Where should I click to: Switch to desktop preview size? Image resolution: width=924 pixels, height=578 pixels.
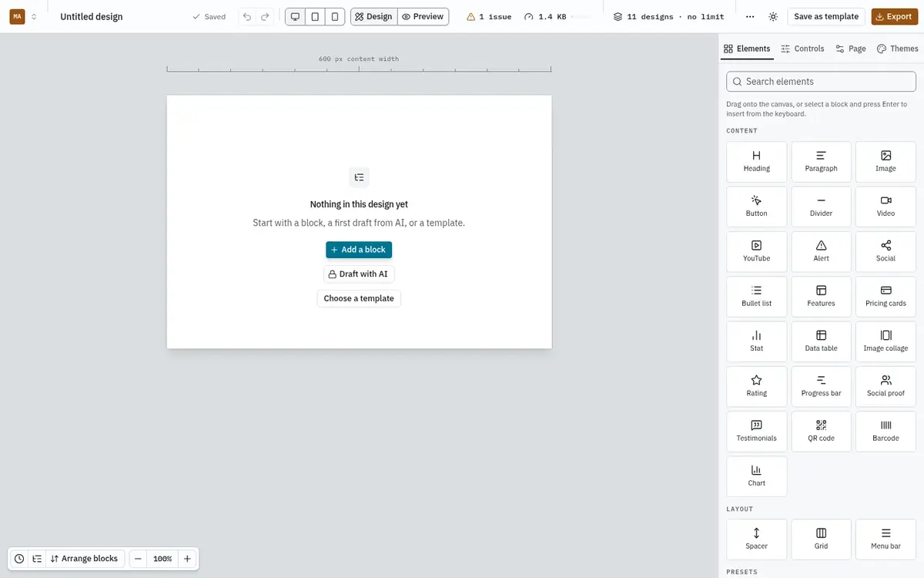click(295, 16)
